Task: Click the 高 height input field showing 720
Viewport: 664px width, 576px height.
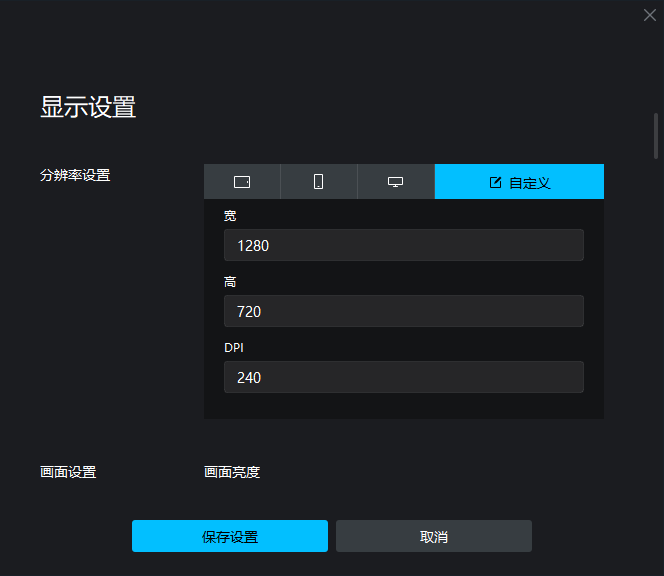Action: (x=404, y=311)
